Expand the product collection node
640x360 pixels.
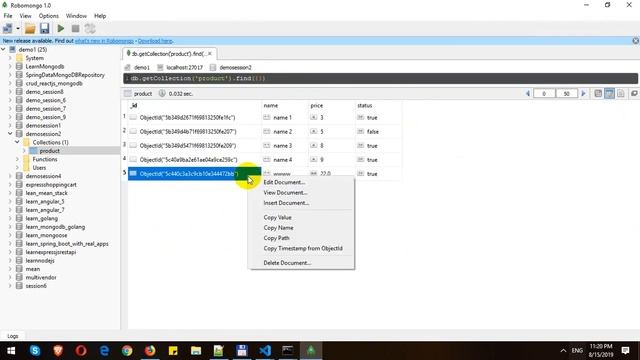pyautogui.click(x=24, y=151)
